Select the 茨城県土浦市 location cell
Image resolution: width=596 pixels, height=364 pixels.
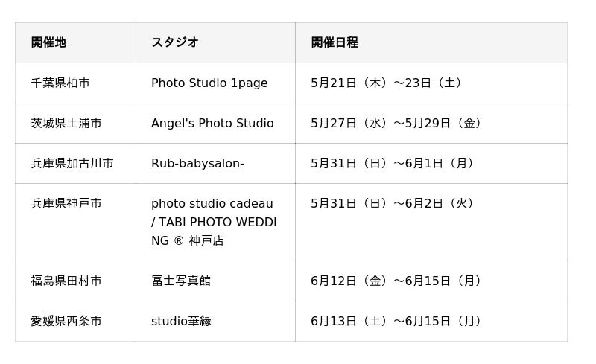coord(66,123)
